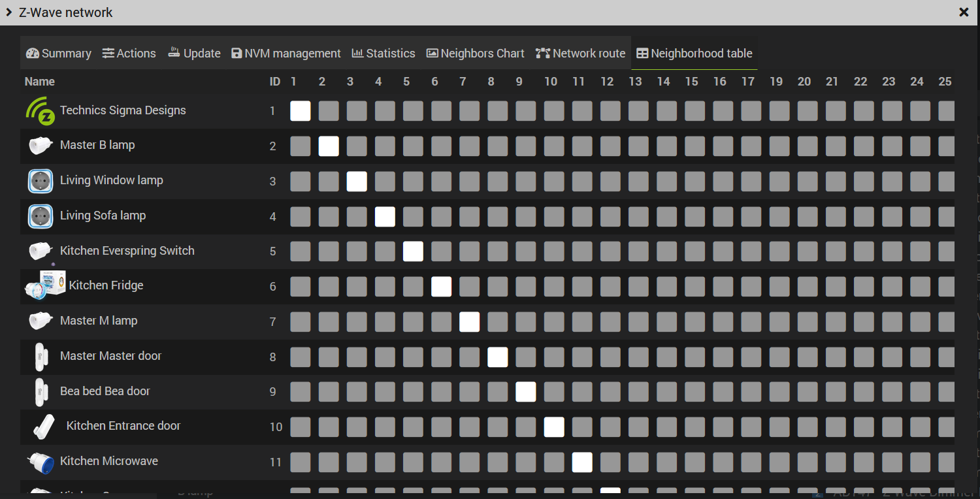Click the device name Kitchen Fridge
980x499 pixels.
click(x=106, y=285)
